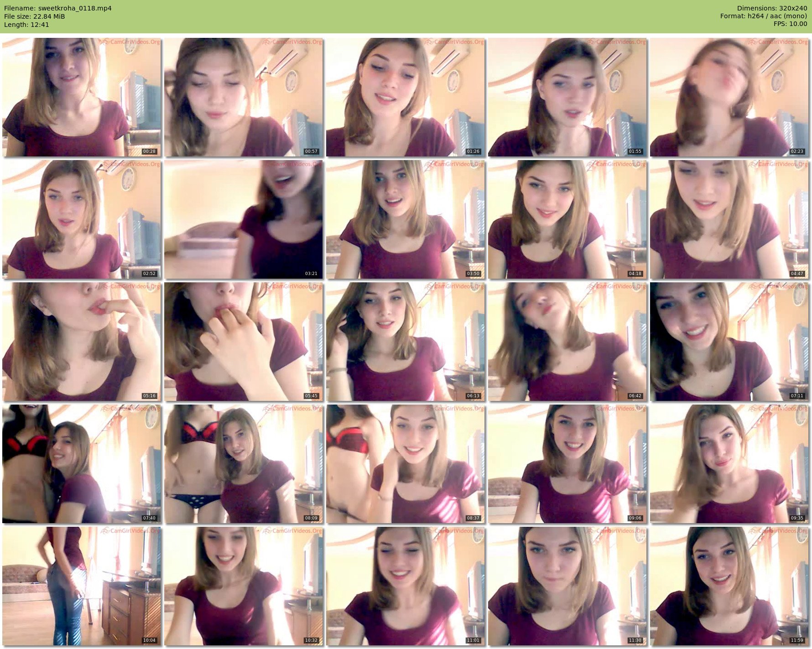This screenshot has height=649, width=812.
Task: Open the thumbnail stamped 04:18
Action: 567,219
